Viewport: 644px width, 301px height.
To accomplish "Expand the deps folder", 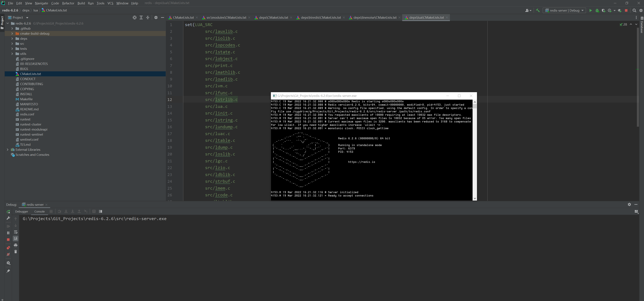I will (x=12, y=39).
